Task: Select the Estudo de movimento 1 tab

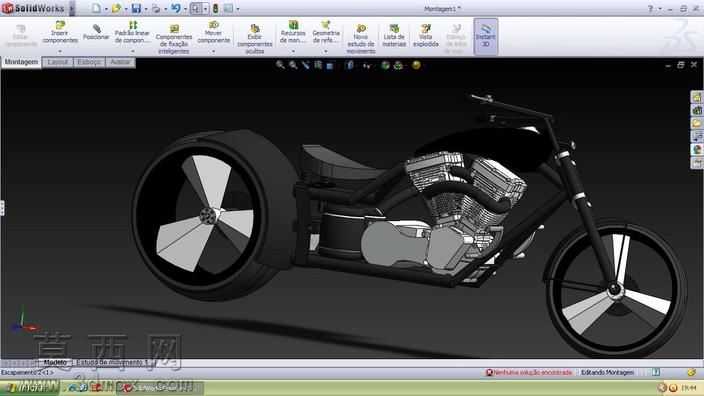Action: click(112, 362)
